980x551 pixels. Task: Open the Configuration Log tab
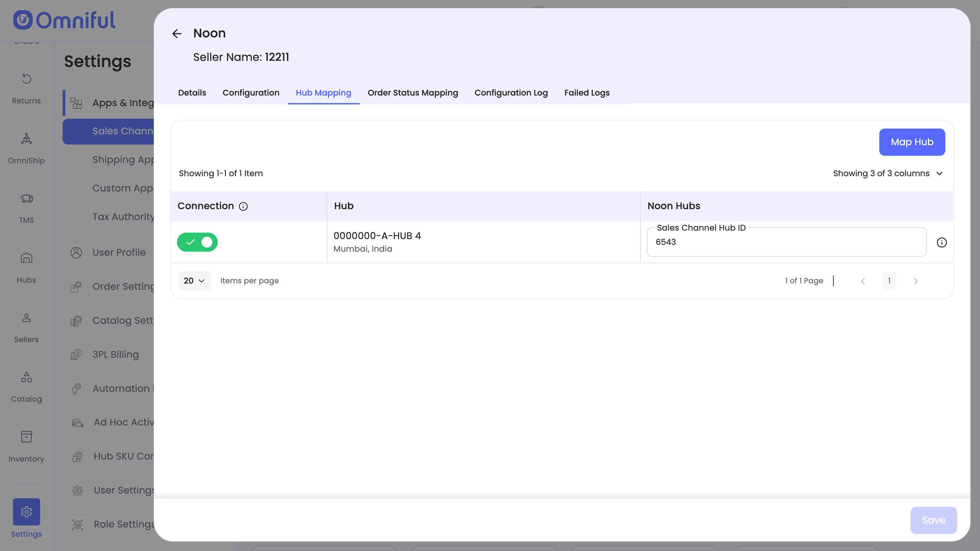[x=511, y=93]
